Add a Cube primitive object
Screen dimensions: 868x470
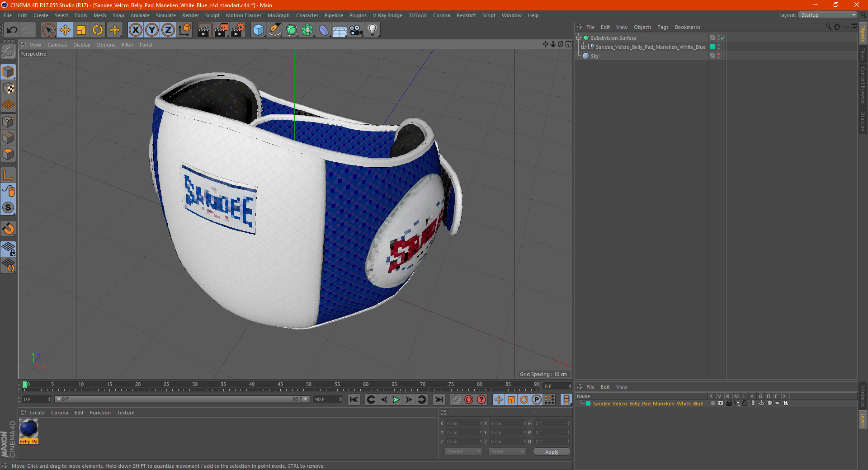click(x=258, y=30)
